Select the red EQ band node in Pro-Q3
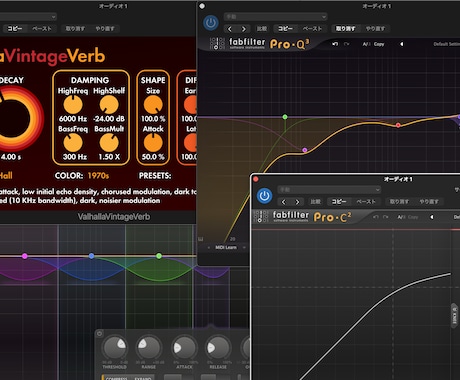The width and height of the screenshot is (460, 380). click(398, 125)
